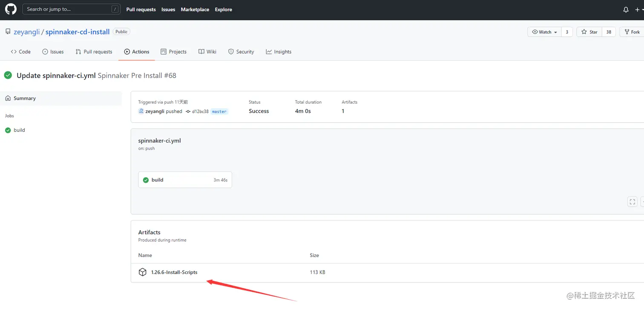
Task: Switch to the repository Pull requests tab
Action: point(94,52)
